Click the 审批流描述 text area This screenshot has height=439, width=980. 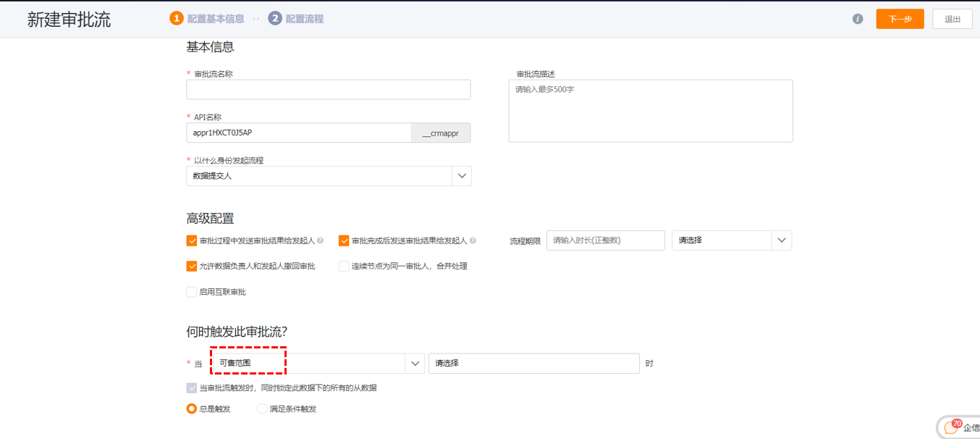coord(650,111)
